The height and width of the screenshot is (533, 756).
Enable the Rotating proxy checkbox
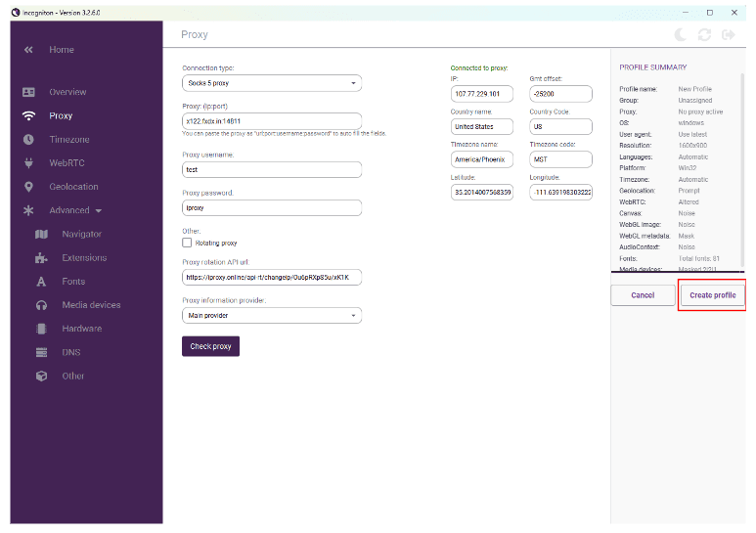[x=187, y=243]
